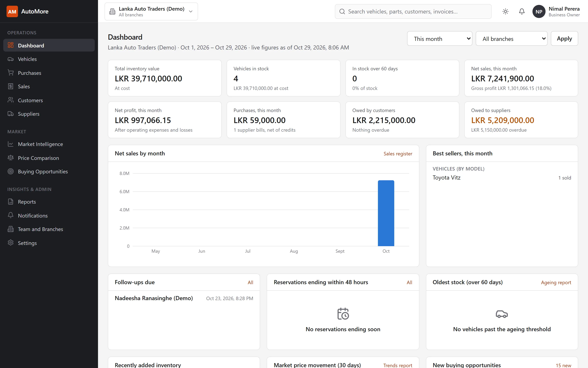Open All link in Reservations card
The width and height of the screenshot is (588, 368).
point(409,282)
